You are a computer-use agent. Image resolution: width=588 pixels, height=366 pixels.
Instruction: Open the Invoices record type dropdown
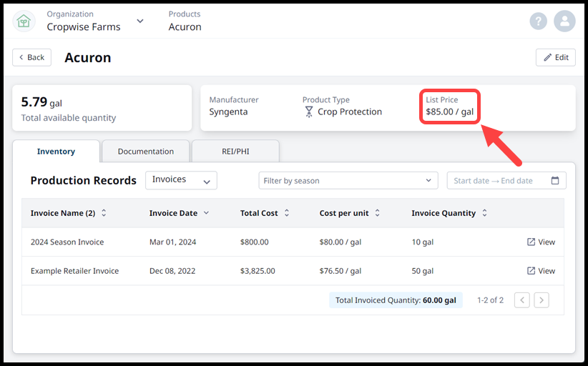(181, 180)
